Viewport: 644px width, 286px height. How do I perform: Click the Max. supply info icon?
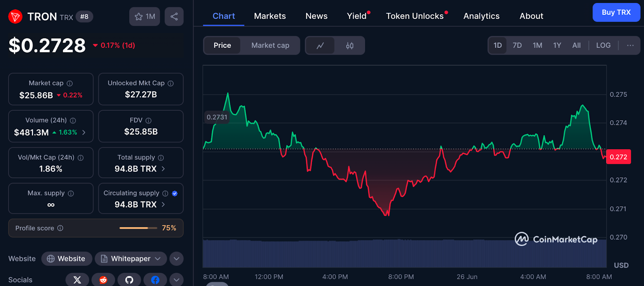tap(71, 193)
